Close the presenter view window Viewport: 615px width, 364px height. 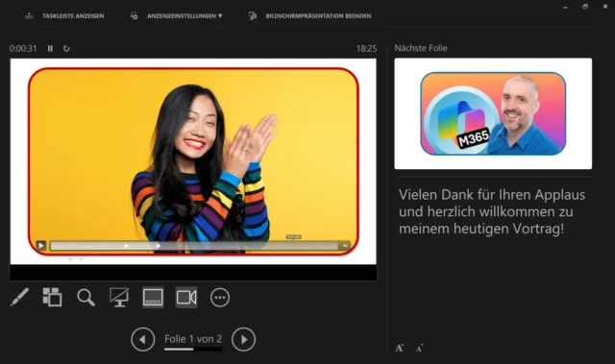(x=605, y=7)
